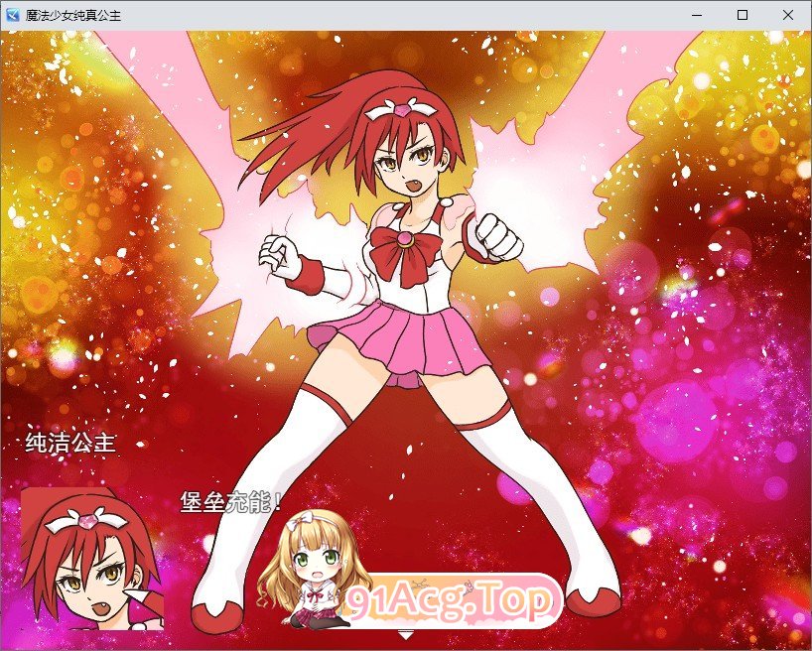812x651 pixels.
Task: Close the game window
Action: pos(787,15)
